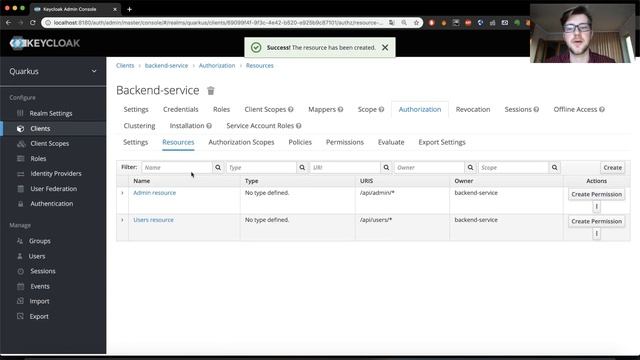Open the Evaluate sub-tab
This screenshot has width=640, height=360.
tap(391, 142)
